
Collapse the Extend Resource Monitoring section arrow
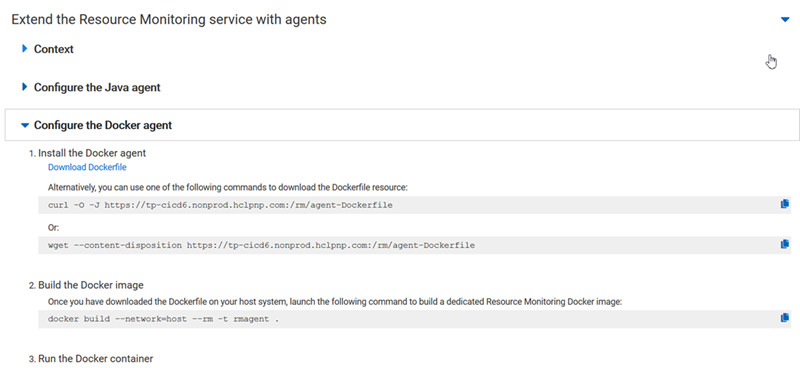coord(785,20)
